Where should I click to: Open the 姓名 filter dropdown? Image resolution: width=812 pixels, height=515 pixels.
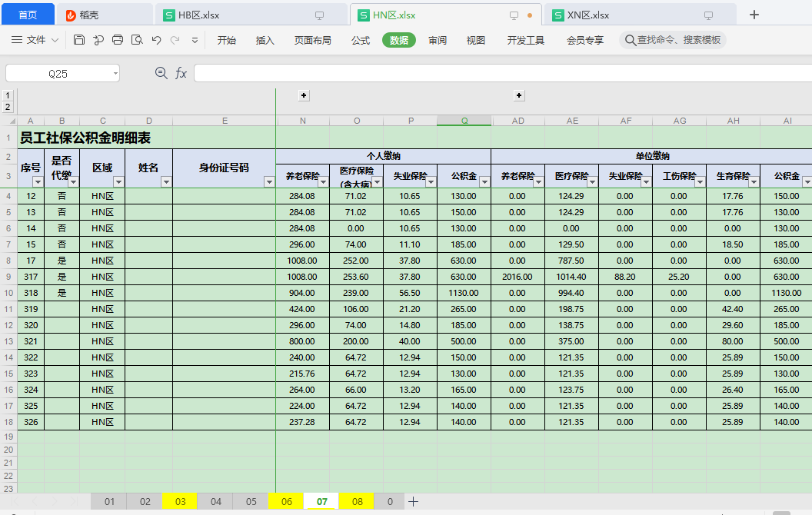point(166,181)
